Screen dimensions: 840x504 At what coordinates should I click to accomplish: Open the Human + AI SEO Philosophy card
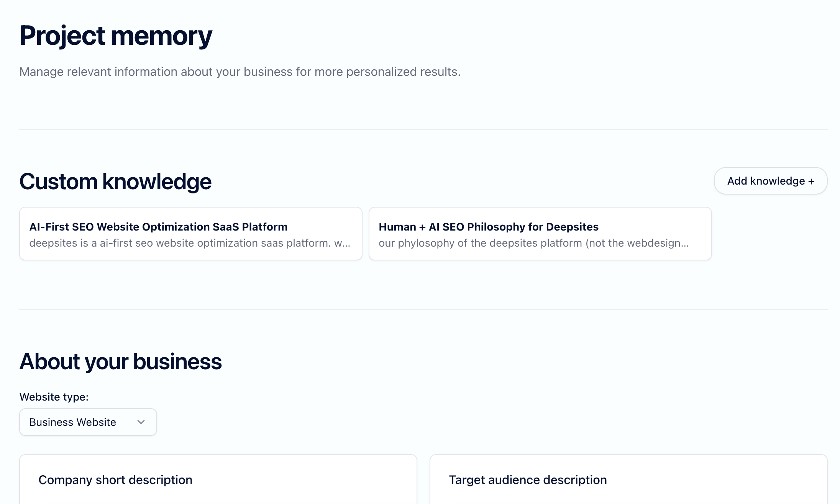point(540,234)
